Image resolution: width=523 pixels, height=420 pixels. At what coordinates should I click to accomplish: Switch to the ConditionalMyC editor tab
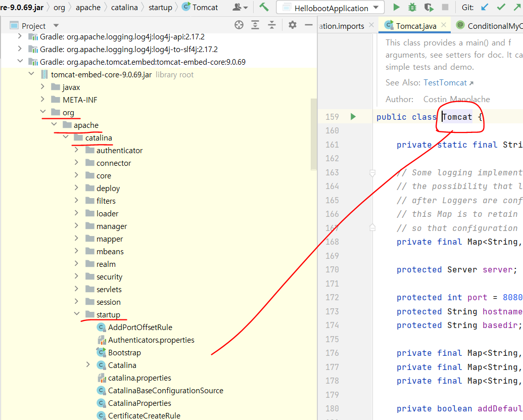489,26
